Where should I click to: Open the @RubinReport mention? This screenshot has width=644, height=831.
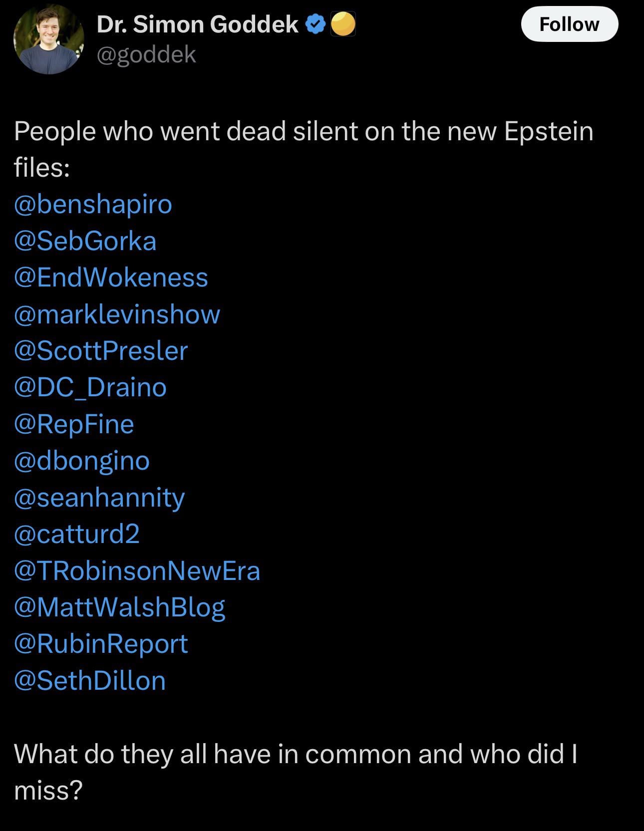pos(101,644)
